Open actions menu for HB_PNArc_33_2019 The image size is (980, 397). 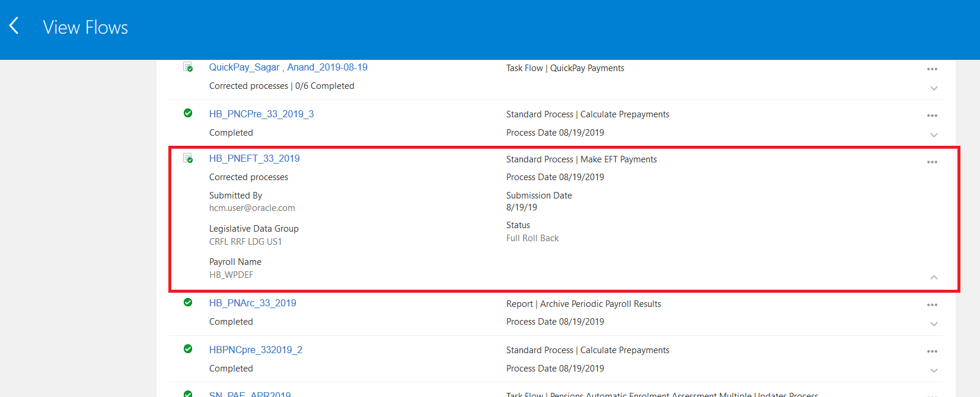(x=932, y=305)
